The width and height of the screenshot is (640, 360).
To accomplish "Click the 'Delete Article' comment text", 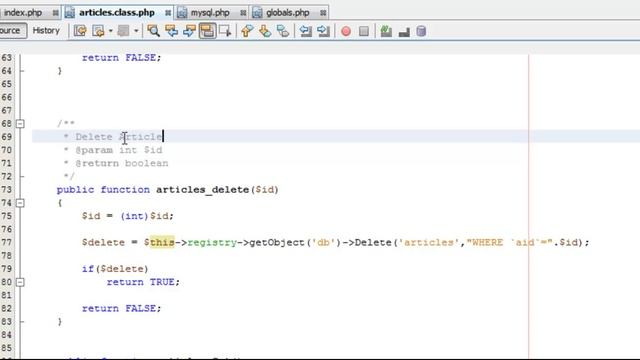I will click(x=119, y=137).
